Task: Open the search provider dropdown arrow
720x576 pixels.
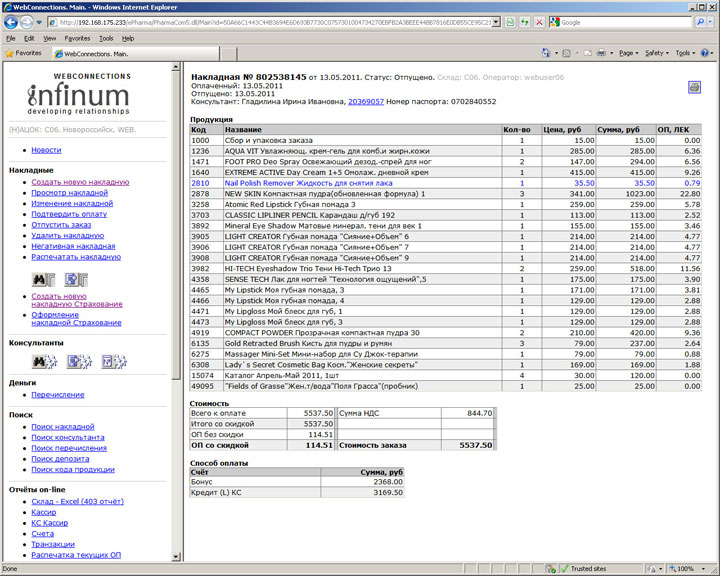Action: [x=711, y=22]
